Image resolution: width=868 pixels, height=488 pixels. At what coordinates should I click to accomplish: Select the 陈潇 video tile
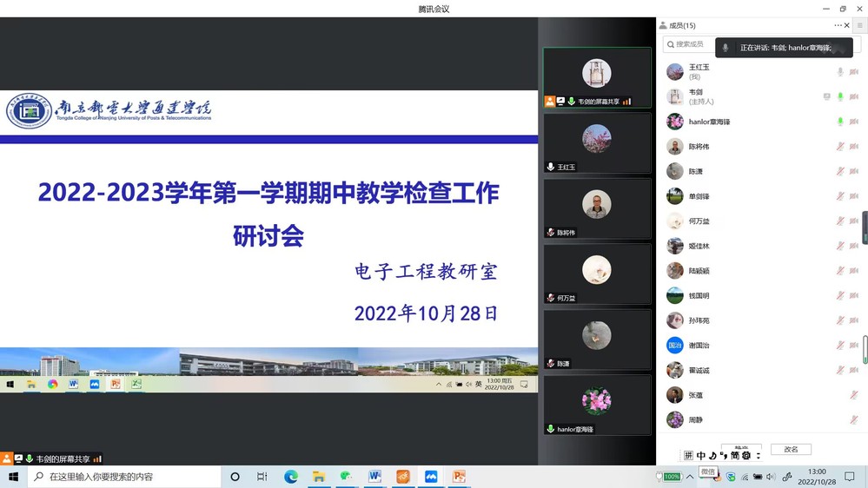pyautogui.click(x=597, y=340)
